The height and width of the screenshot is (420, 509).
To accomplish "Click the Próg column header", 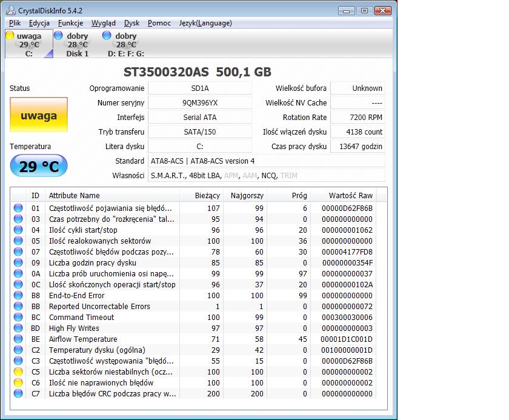I will pos(288,195).
